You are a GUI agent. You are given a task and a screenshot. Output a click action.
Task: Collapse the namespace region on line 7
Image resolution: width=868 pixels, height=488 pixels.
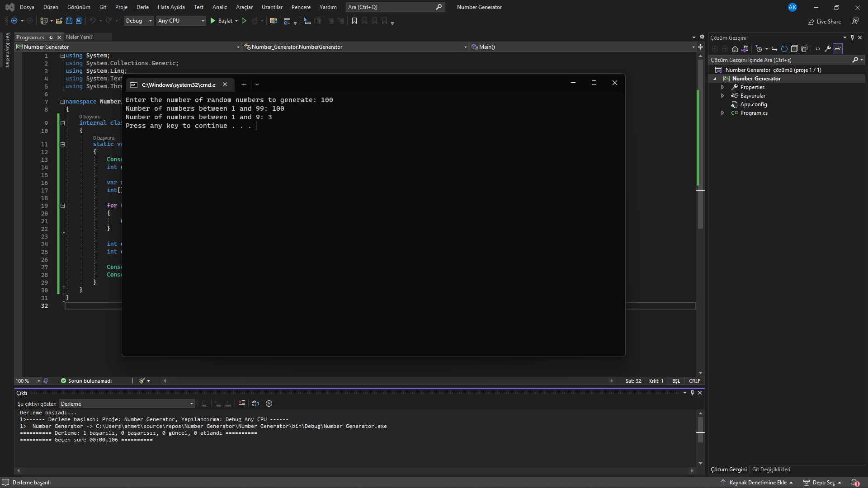tap(61, 102)
